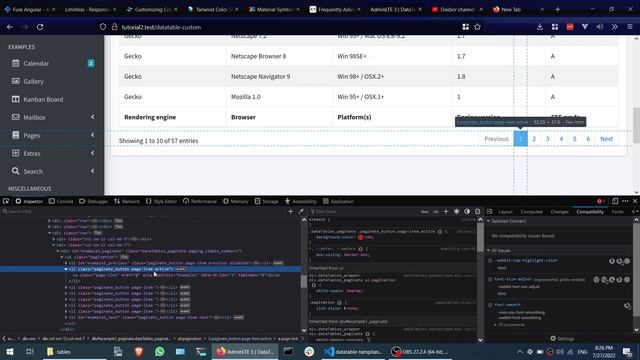Expand the example1_next li node
Viewport: 640px width, 360px height.
66,317
